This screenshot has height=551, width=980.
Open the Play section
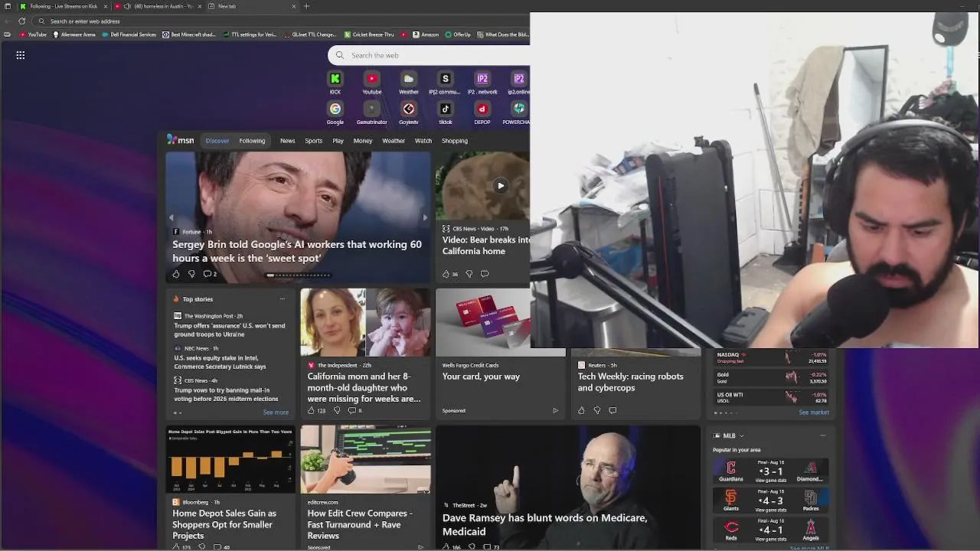pyautogui.click(x=338, y=141)
